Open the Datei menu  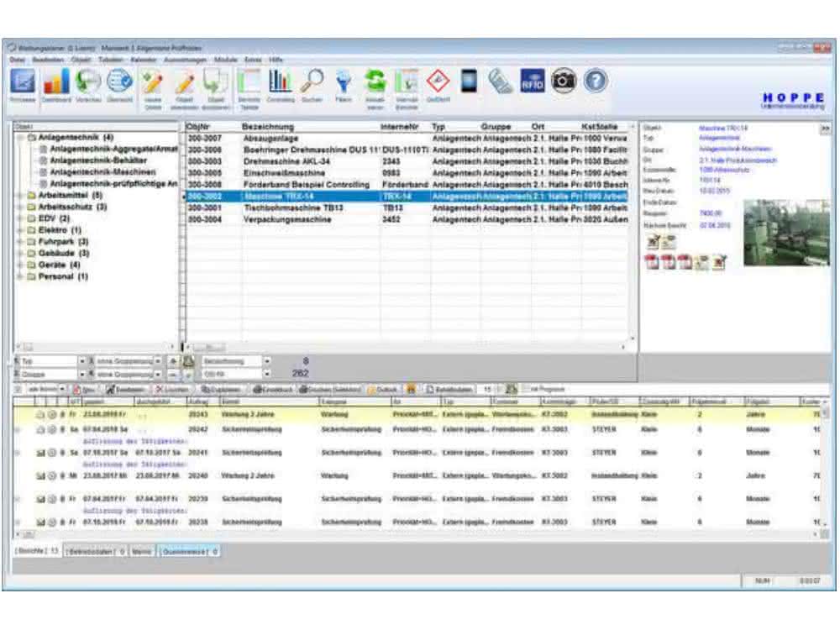click(17, 60)
